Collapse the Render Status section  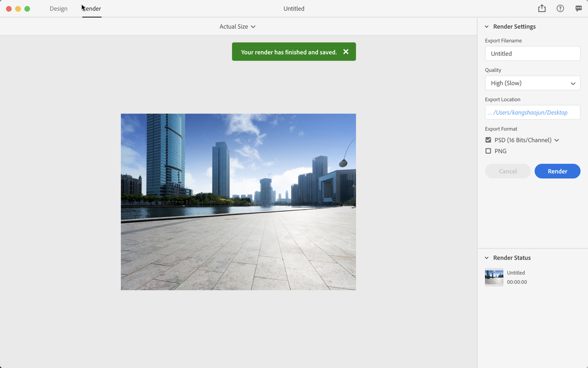pyautogui.click(x=486, y=258)
